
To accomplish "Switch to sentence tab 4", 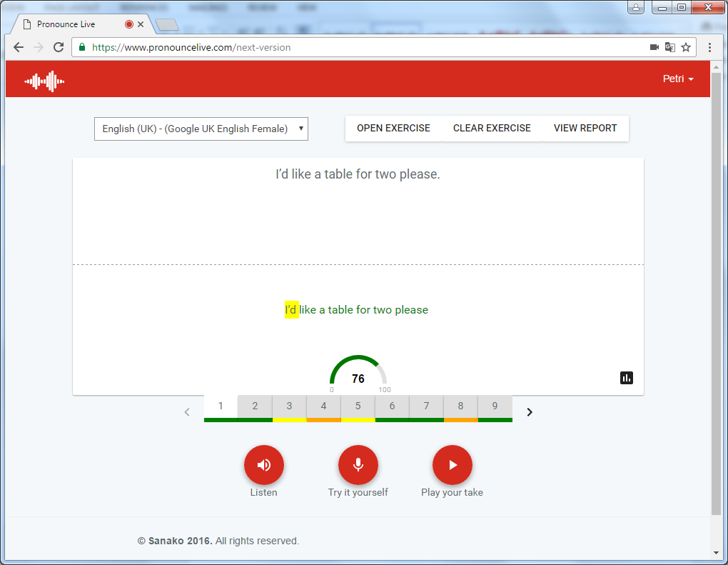I will coord(323,406).
